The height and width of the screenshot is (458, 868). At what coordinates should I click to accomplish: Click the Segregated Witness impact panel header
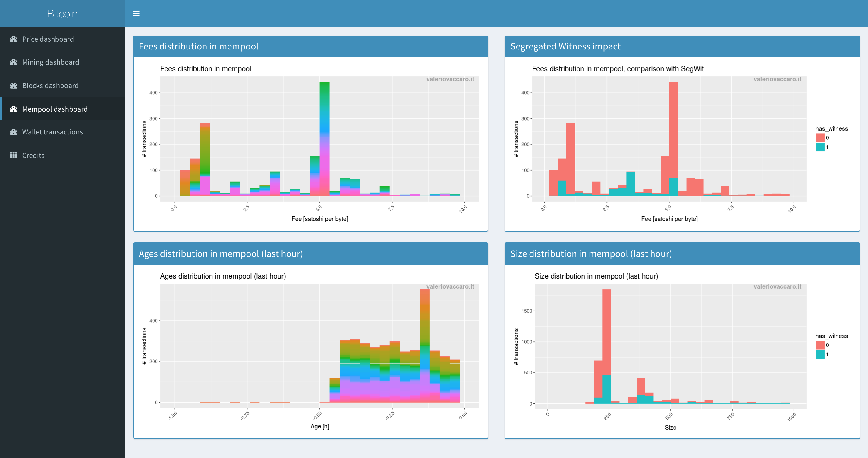pos(565,46)
